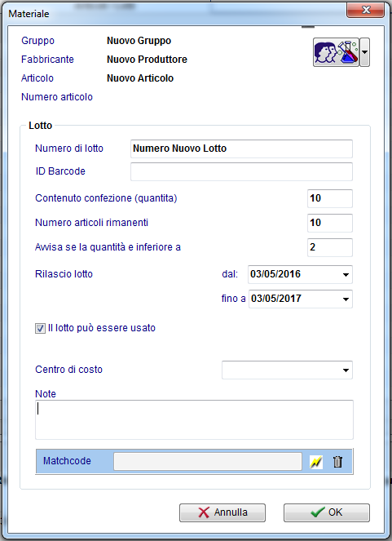
Task: Click the 'Nuovo Articolo' value text
Action: pyautogui.click(x=140, y=78)
